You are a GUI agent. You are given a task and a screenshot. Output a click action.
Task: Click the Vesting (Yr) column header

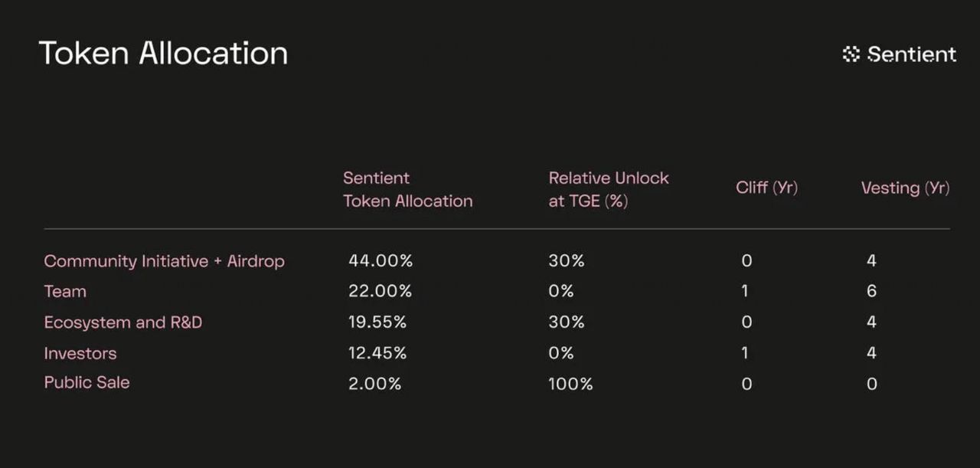906,188
